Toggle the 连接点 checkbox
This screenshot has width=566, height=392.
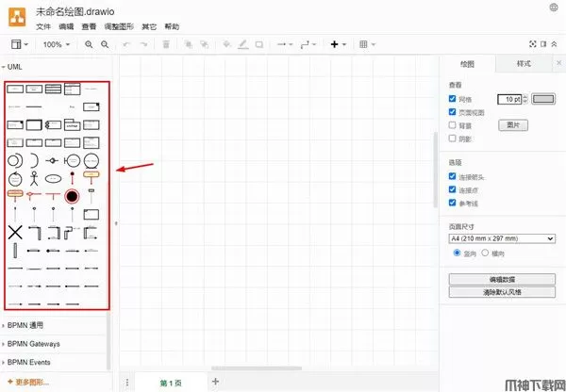452,189
